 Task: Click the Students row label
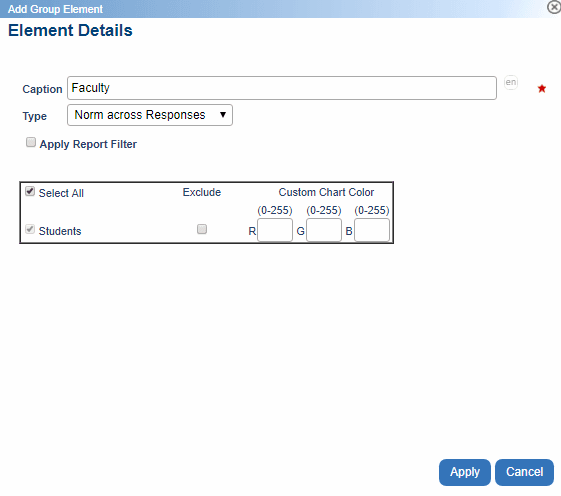60,231
